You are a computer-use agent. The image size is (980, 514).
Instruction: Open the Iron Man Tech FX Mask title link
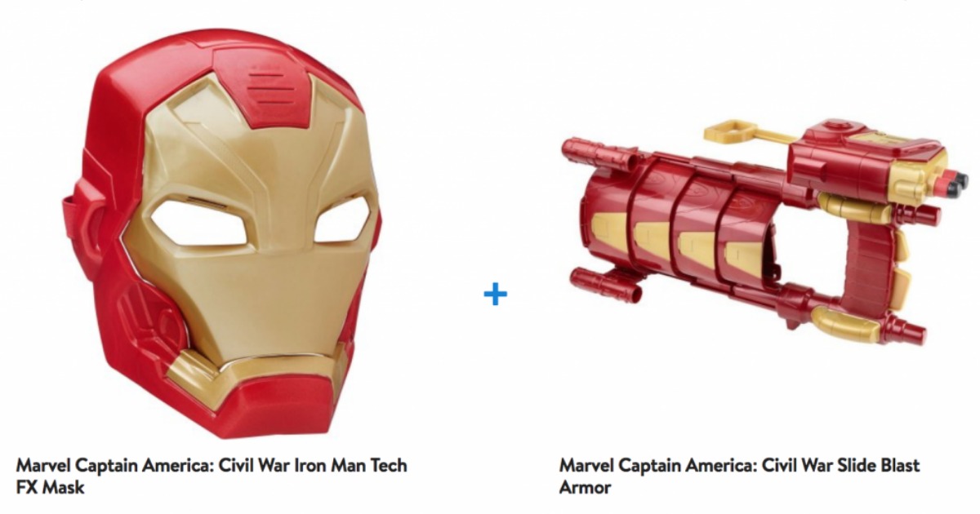[212, 476]
